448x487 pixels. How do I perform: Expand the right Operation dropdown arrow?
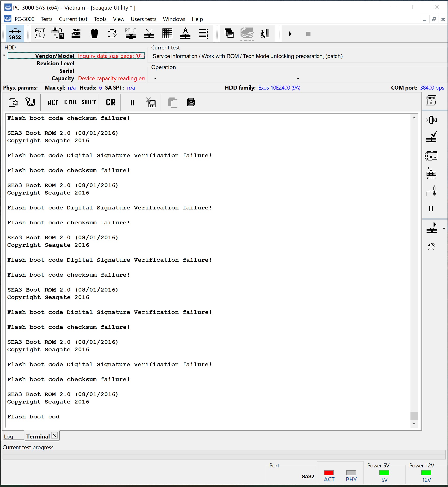(298, 79)
